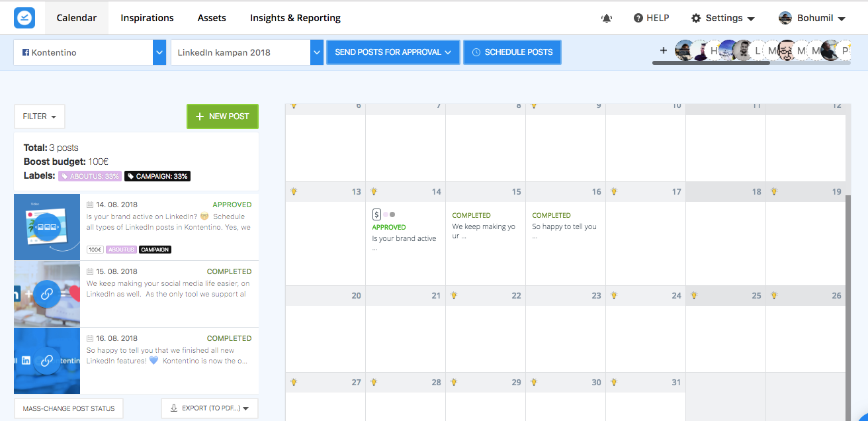Open the Insights & Reporting tab
Viewport: 868px width, 421px height.
[295, 18]
